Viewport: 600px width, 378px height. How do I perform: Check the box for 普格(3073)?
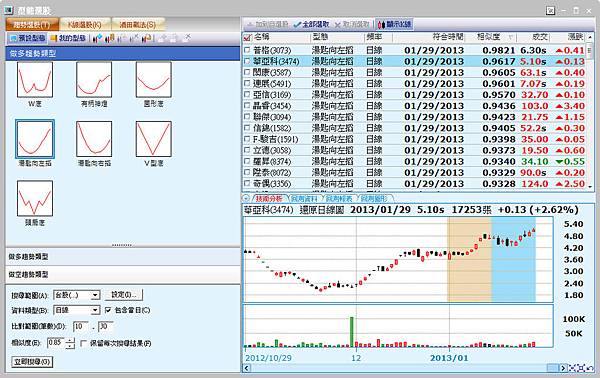[247, 50]
